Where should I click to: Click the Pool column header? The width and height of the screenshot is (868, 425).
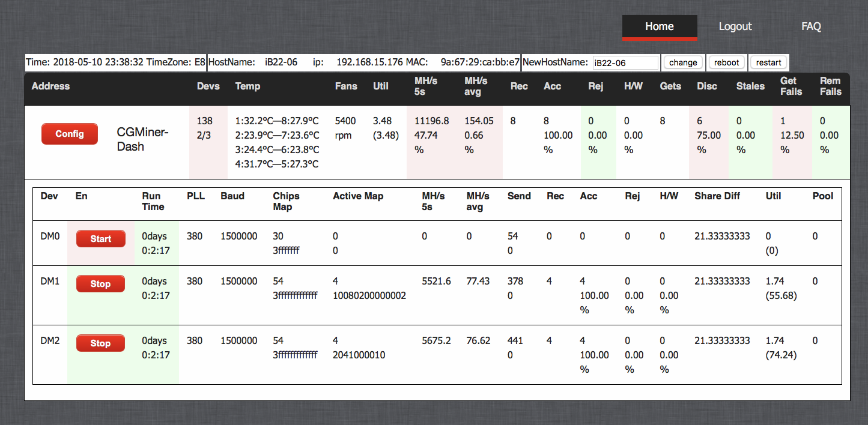[x=823, y=196]
